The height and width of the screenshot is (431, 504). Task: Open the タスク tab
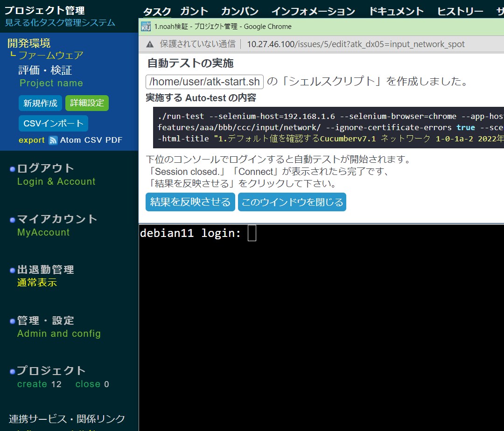pyautogui.click(x=157, y=12)
